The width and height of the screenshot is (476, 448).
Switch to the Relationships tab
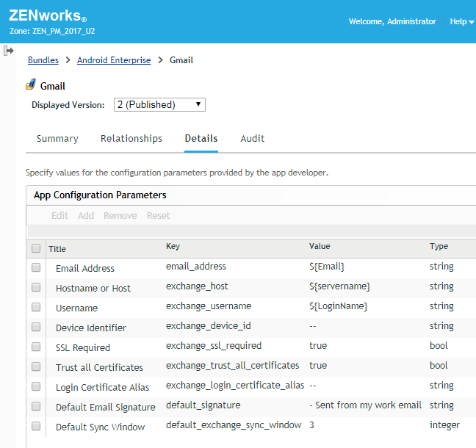(x=131, y=138)
